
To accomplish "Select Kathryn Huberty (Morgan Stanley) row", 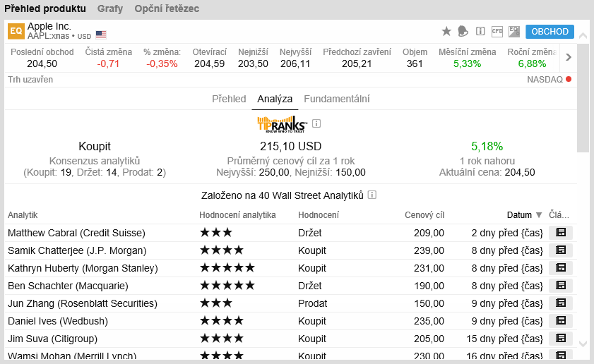I will pos(290,268).
